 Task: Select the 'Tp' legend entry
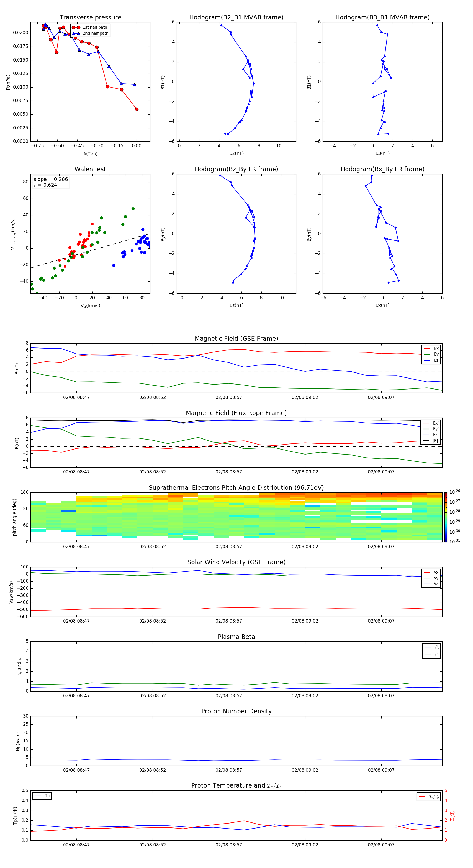click(42, 796)
